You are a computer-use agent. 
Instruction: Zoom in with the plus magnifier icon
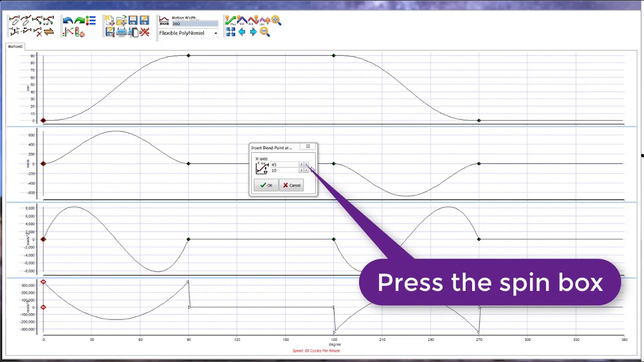point(276,20)
